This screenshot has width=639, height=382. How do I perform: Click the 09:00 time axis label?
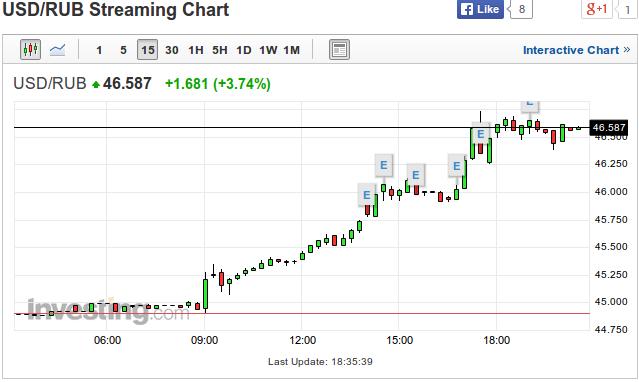(204, 340)
